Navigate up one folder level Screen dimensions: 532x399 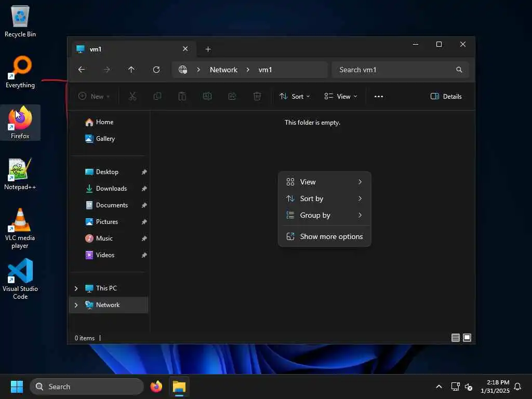pos(131,70)
